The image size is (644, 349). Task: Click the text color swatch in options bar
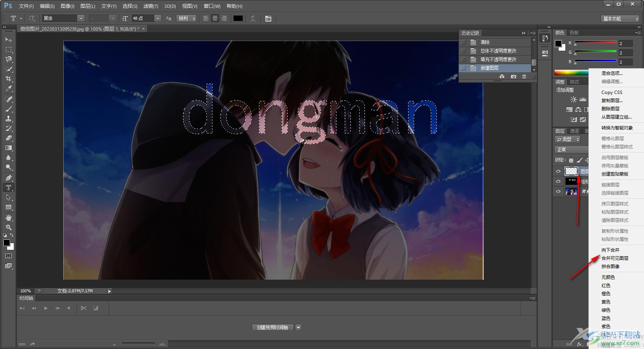[238, 18]
